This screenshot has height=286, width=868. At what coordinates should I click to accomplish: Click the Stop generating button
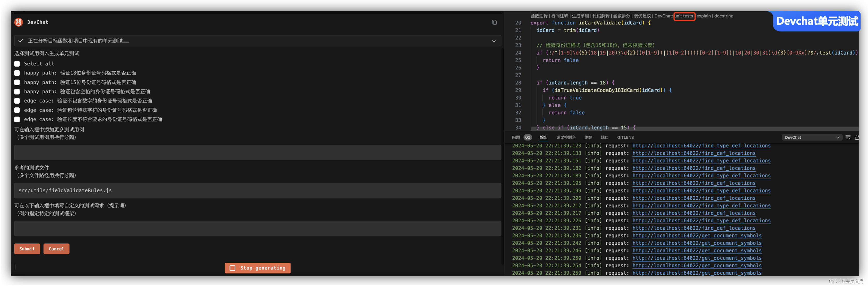(x=257, y=268)
